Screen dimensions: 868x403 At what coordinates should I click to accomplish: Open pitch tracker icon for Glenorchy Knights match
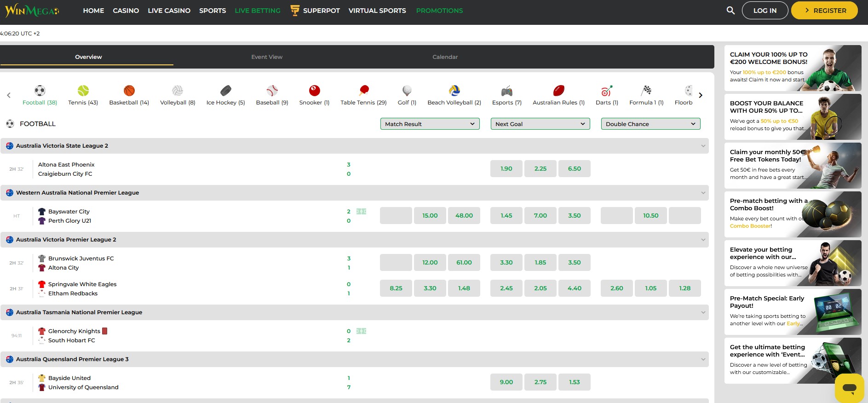[x=362, y=331]
